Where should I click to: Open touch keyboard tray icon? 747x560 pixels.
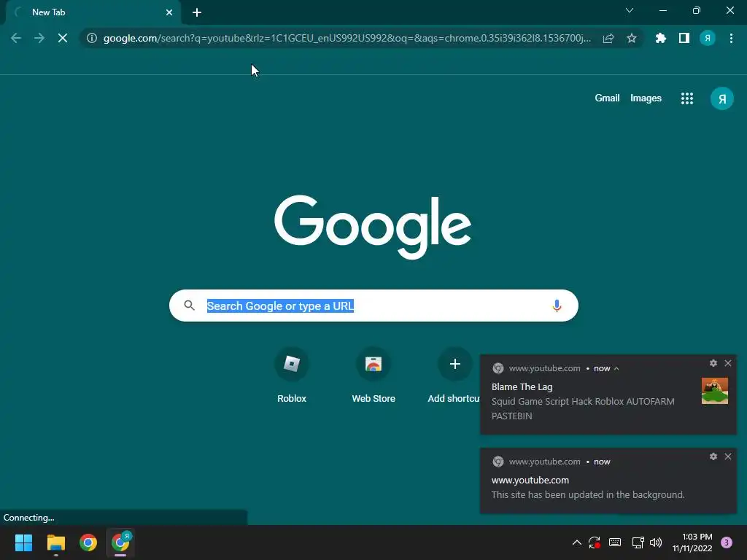[x=615, y=542]
